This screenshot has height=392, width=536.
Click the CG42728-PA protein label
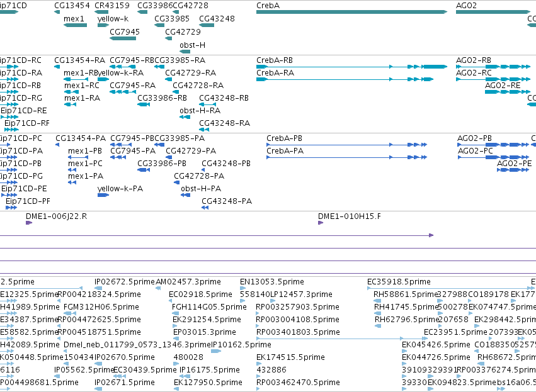pos(199,176)
